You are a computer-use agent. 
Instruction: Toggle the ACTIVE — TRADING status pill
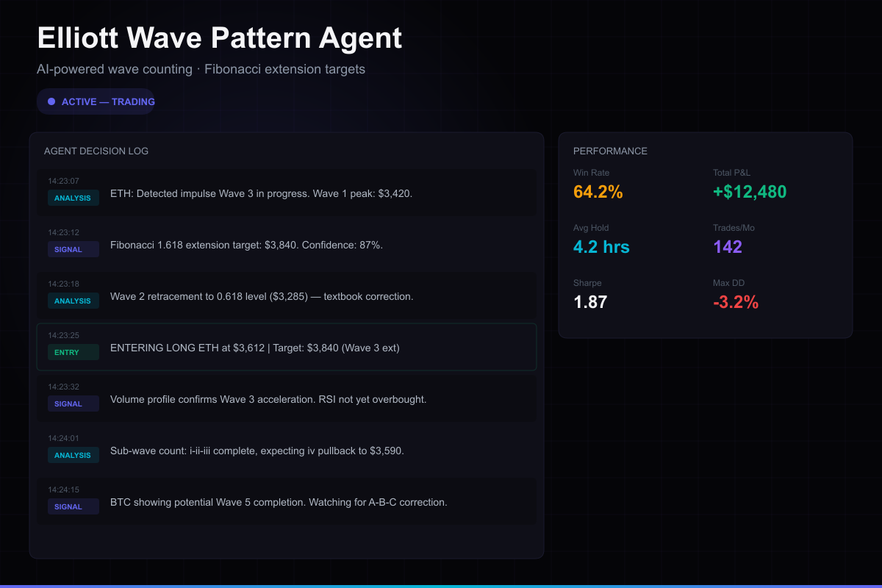coord(96,101)
